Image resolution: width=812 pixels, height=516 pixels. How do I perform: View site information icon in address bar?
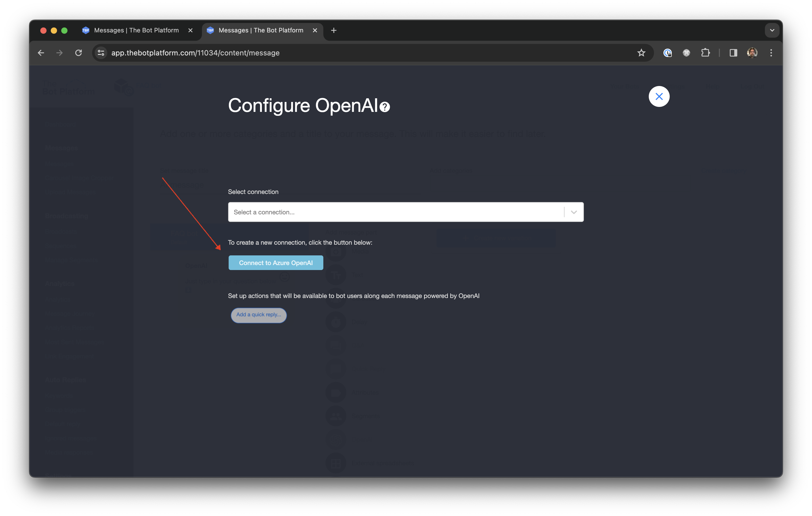click(x=101, y=53)
